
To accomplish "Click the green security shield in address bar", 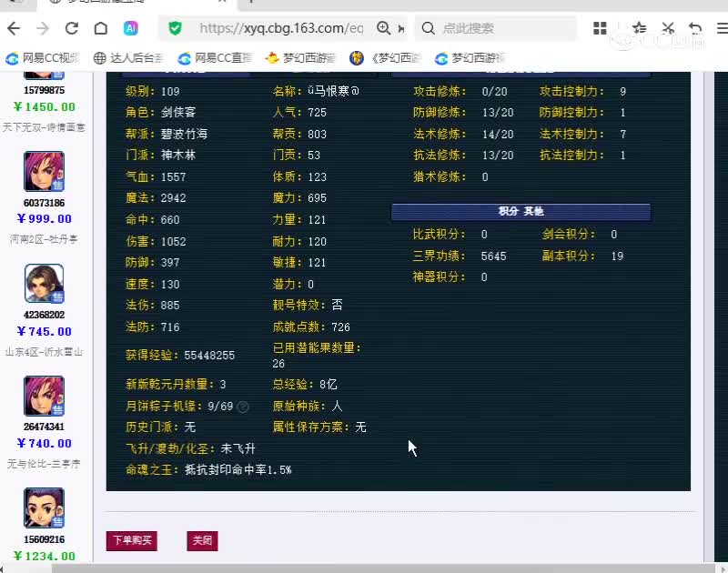I will pos(175,28).
